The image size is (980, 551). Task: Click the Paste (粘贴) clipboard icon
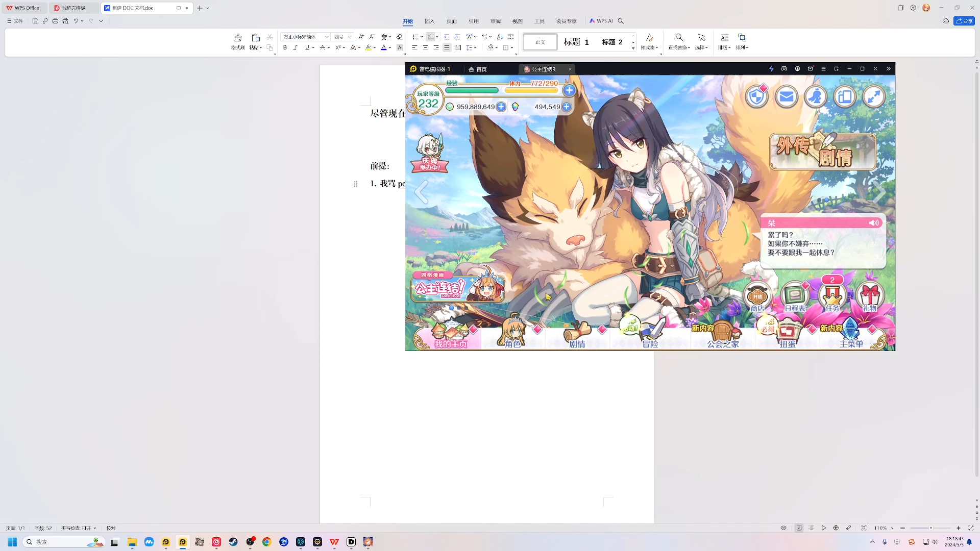255,38
